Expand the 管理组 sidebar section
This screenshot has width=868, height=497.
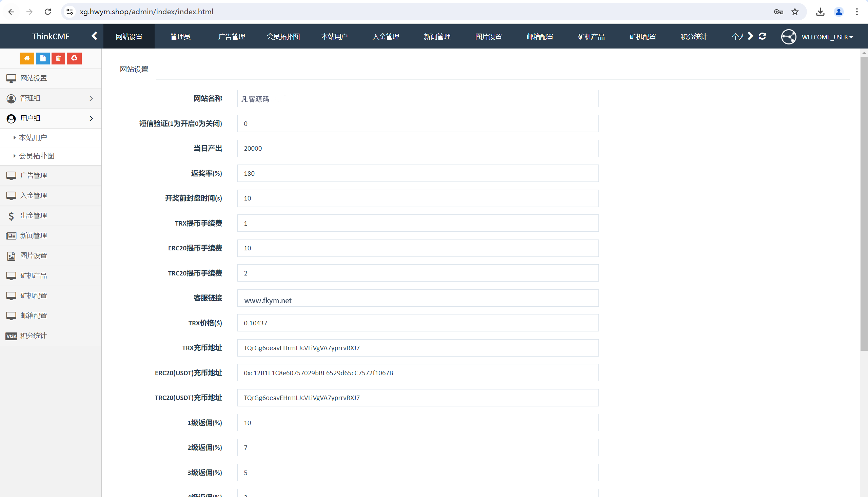coord(51,98)
